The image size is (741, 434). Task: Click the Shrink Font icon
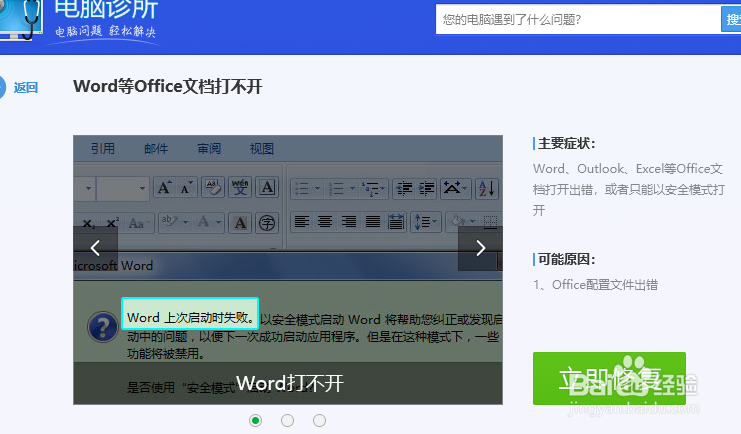pyautogui.click(x=187, y=188)
